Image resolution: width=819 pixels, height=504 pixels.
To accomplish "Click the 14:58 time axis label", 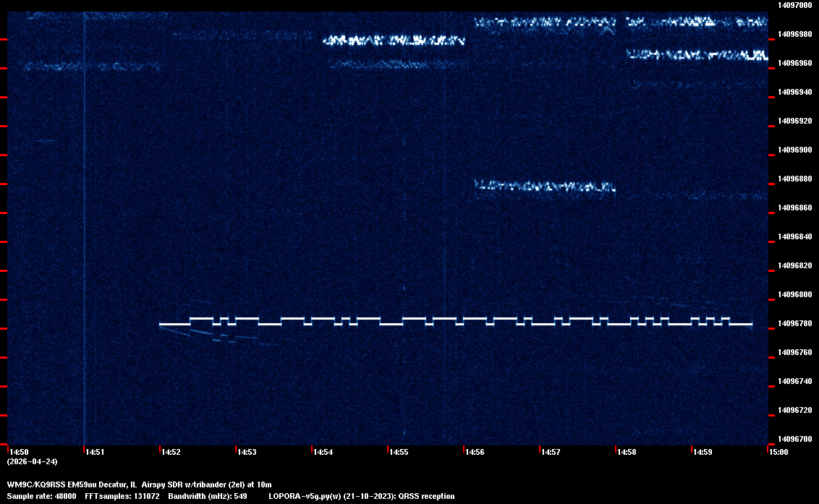I will click(x=627, y=452).
